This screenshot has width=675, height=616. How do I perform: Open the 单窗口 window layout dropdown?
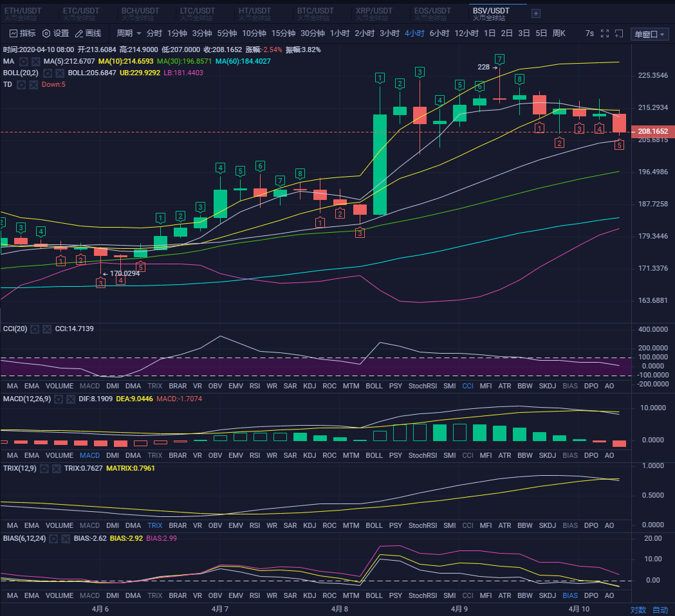point(649,35)
